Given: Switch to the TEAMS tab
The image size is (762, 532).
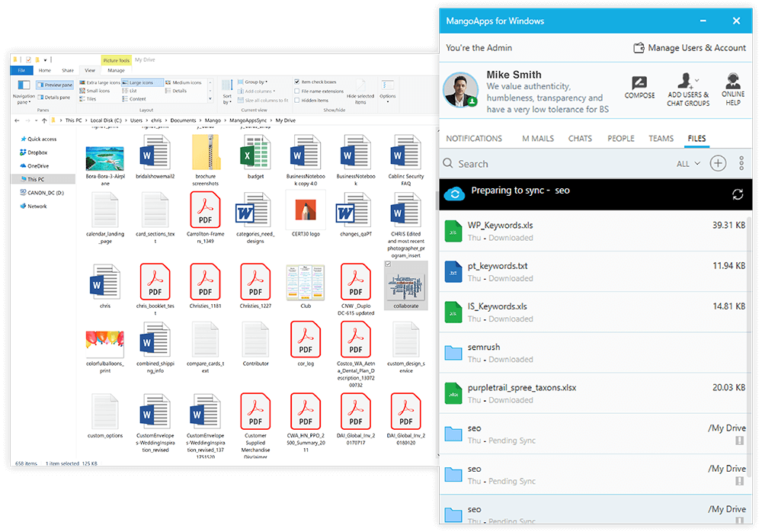Looking at the screenshot, I should [661, 139].
